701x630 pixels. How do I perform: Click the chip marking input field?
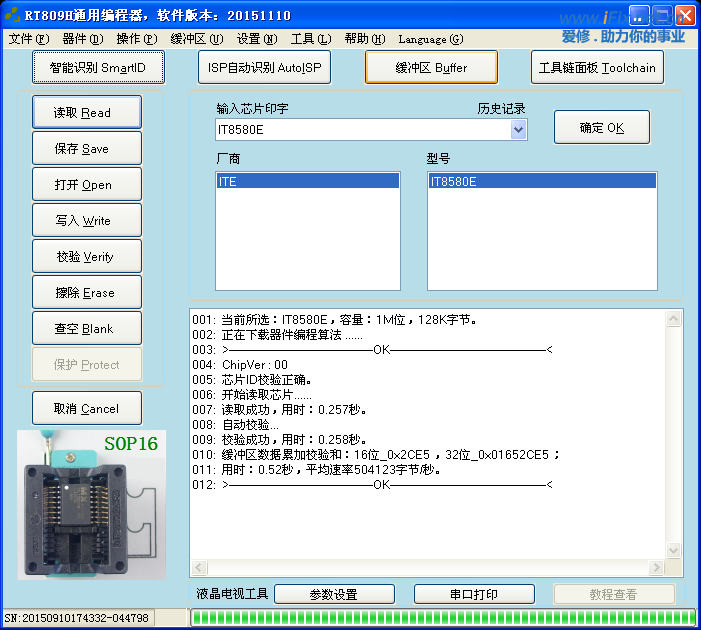tap(361, 130)
